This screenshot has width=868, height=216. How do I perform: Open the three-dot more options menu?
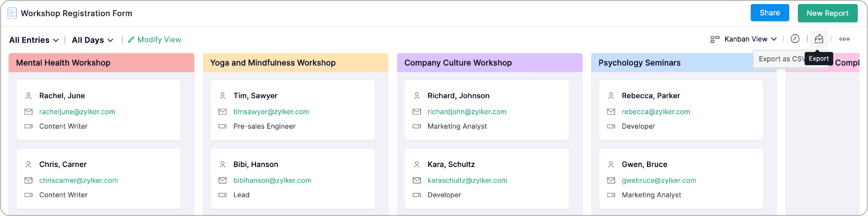(x=844, y=39)
